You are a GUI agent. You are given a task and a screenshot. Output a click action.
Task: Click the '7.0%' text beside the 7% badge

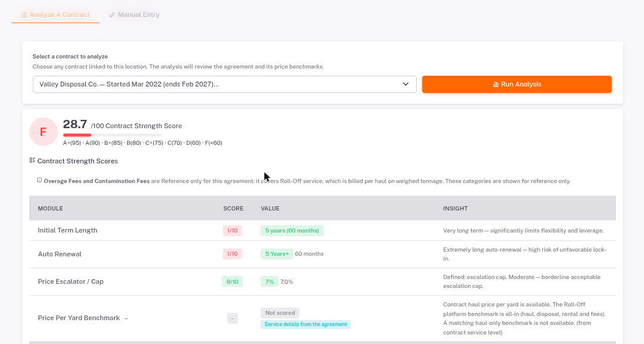click(x=287, y=282)
